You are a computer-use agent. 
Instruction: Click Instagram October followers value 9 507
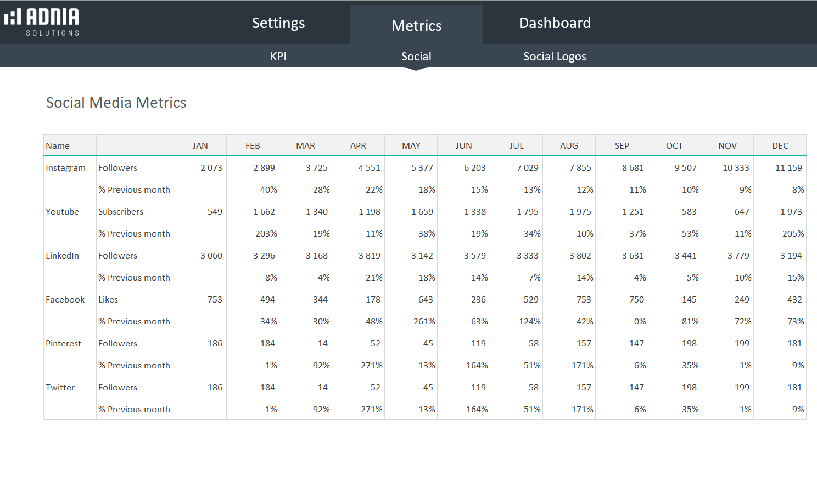(685, 168)
